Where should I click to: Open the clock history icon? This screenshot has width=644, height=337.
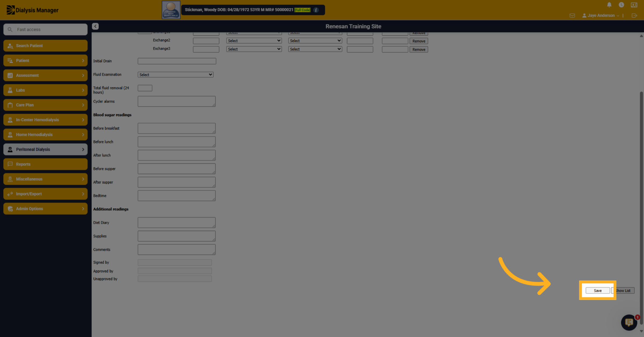pos(621,5)
